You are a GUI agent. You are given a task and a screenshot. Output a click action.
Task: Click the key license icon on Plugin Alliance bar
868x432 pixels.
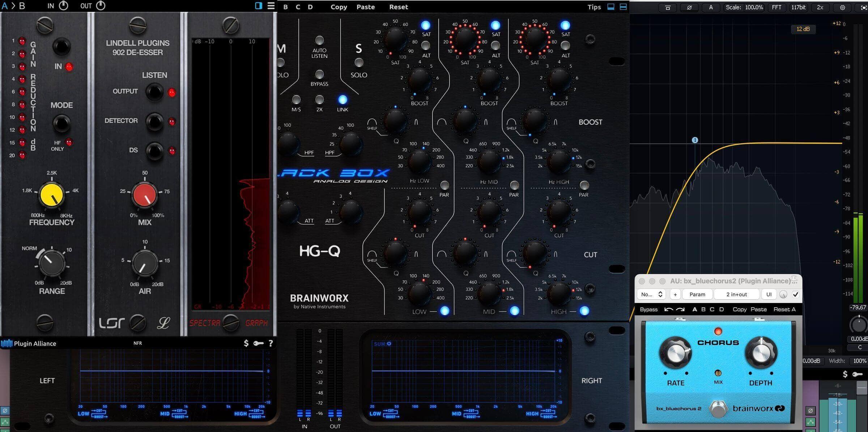[258, 343]
